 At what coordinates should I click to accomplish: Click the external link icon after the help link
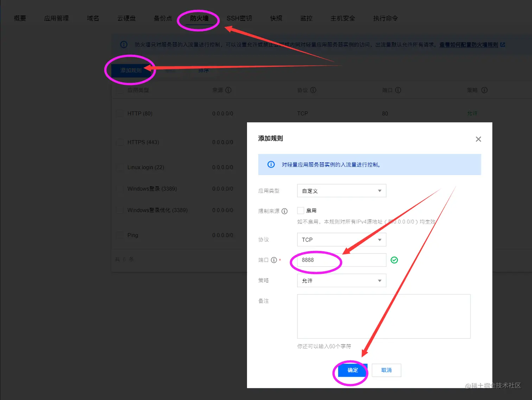[502, 45]
